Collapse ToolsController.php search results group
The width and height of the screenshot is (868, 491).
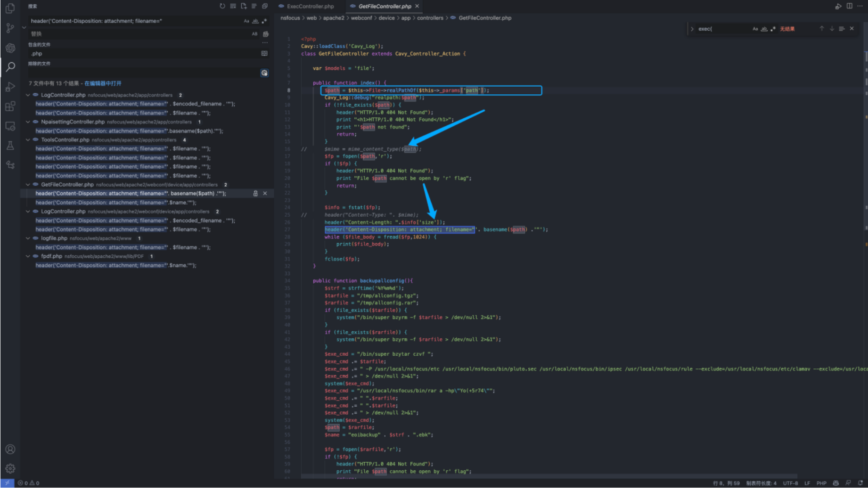[28, 140]
